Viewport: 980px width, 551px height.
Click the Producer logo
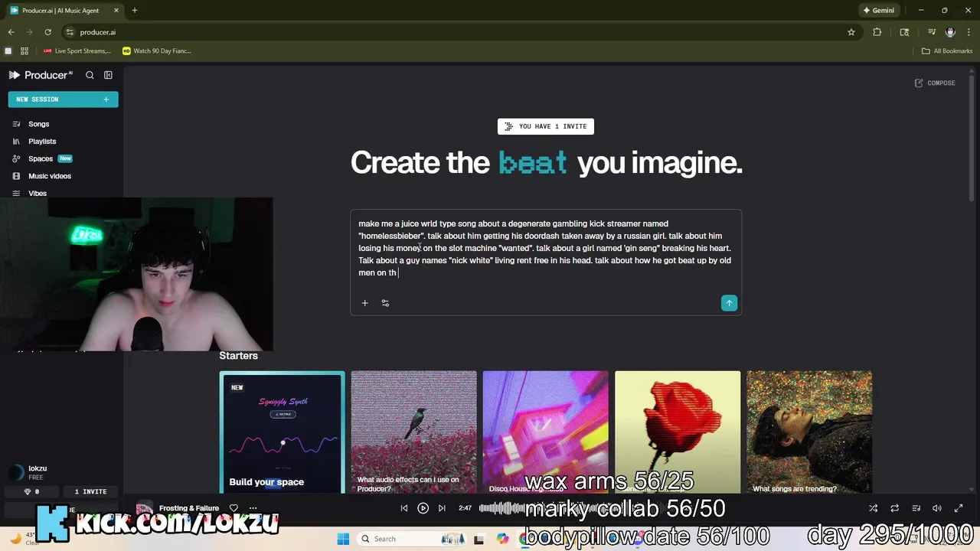[41, 75]
